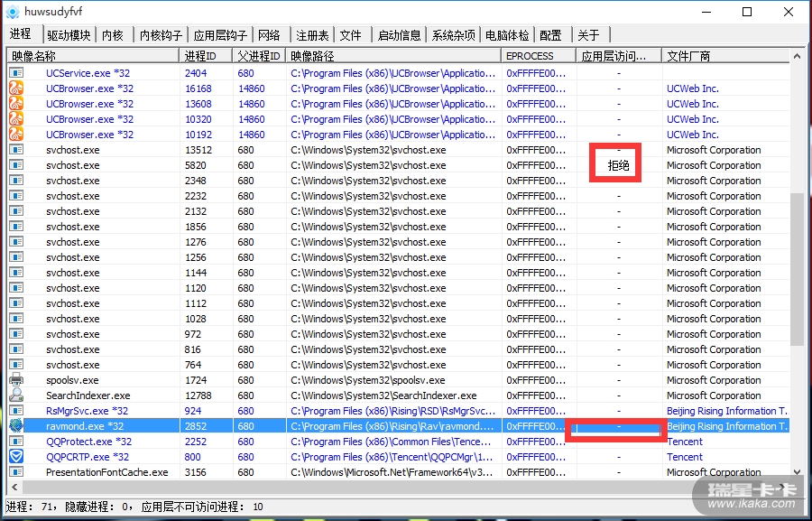Click the SearchIndexer.exe magnifier icon

(16, 395)
